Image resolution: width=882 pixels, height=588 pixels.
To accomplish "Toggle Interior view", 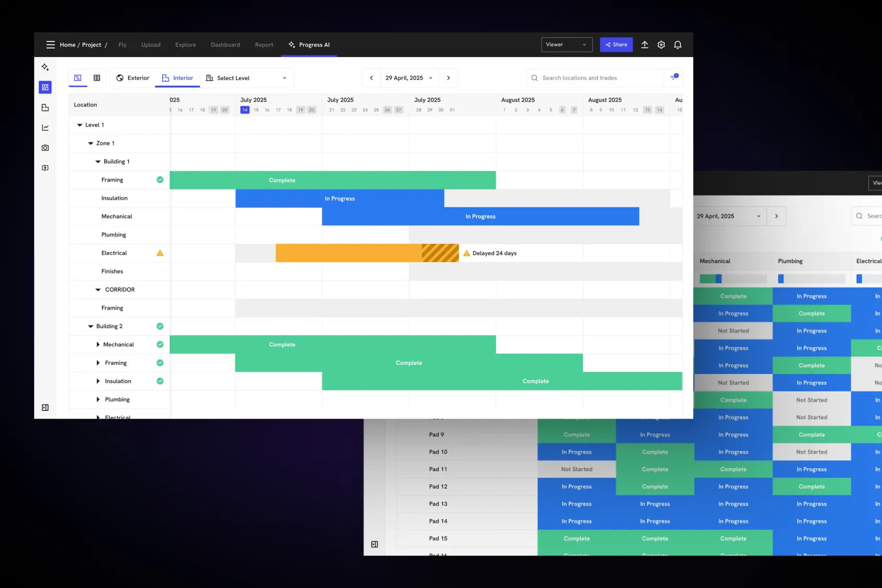I will coord(177,78).
